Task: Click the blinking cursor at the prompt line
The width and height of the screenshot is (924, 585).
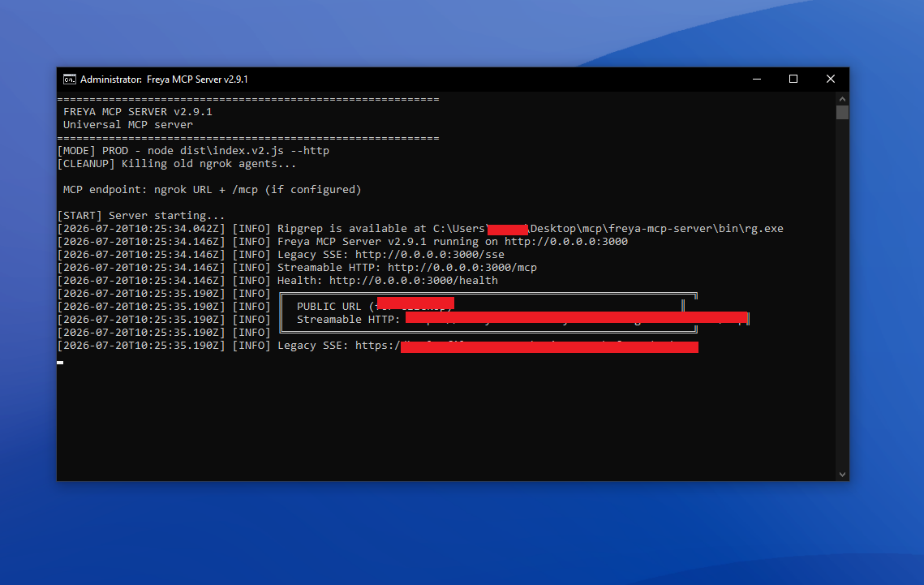Action: (x=60, y=363)
